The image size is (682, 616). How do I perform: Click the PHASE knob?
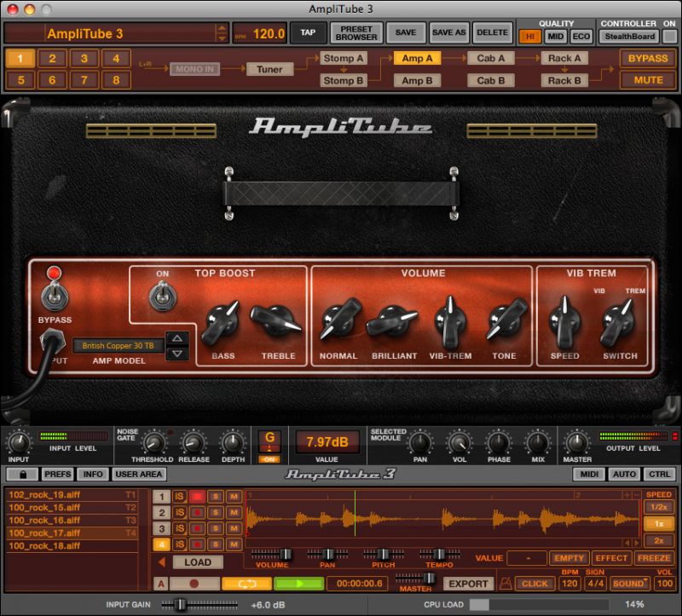[499, 442]
